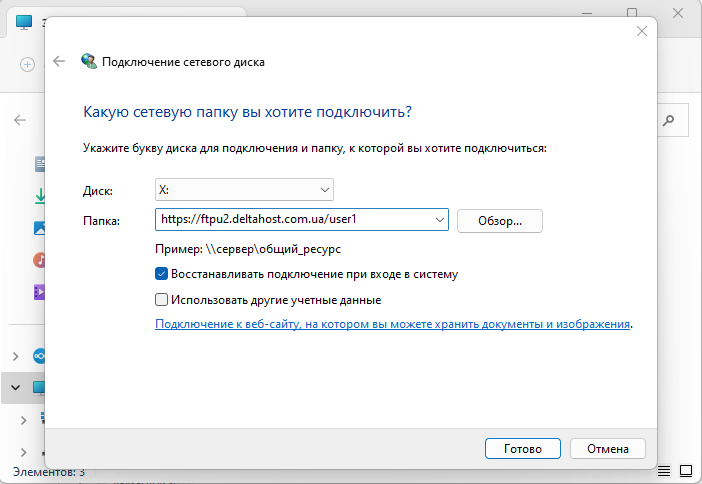This screenshot has height=484, width=702.
Task: Click Explorer's new tab plus icon
Action: pyautogui.click(x=27, y=64)
